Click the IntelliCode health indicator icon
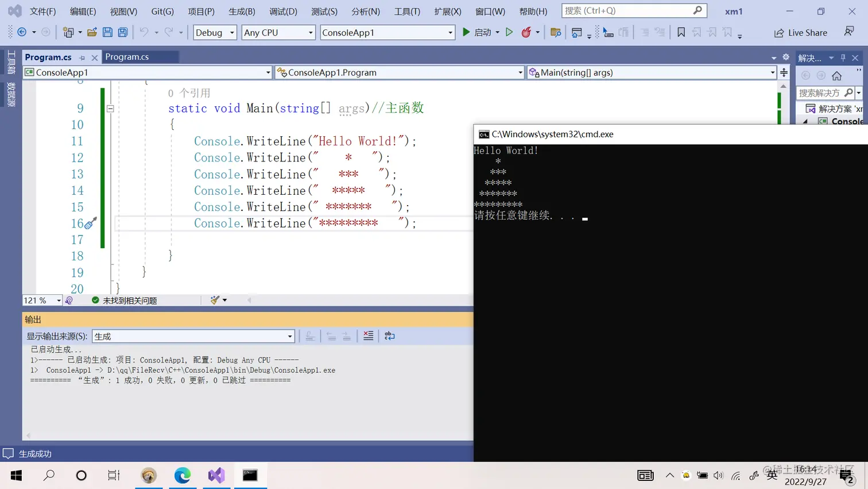Viewport: 868px width, 489px height. [x=69, y=301]
